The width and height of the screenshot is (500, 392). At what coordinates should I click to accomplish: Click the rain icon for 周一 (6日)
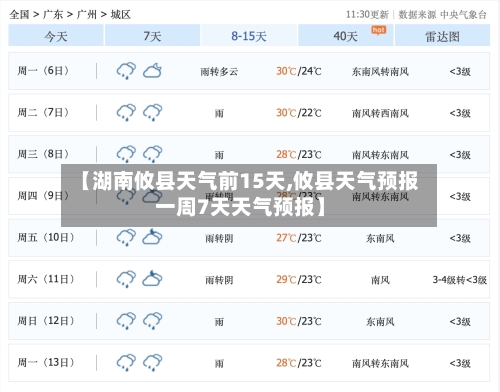(x=126, y=71)
